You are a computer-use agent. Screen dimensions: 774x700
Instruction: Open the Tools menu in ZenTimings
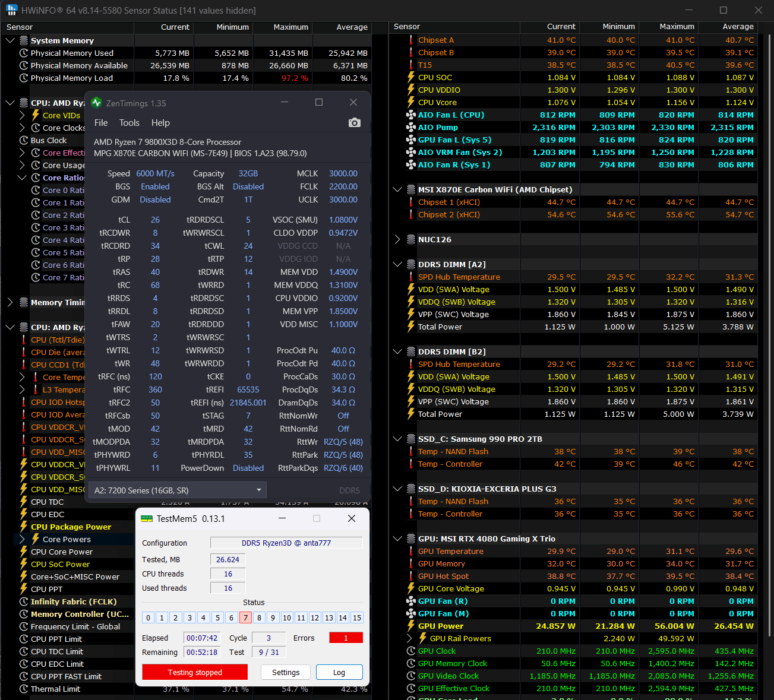tap(129, 123)
